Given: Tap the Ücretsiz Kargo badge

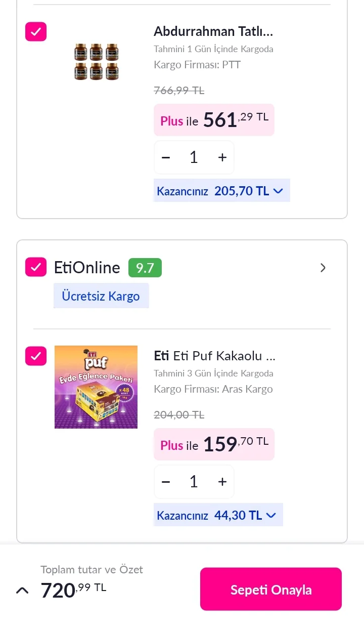Looking at the screenshot, I should coord(101,296).
